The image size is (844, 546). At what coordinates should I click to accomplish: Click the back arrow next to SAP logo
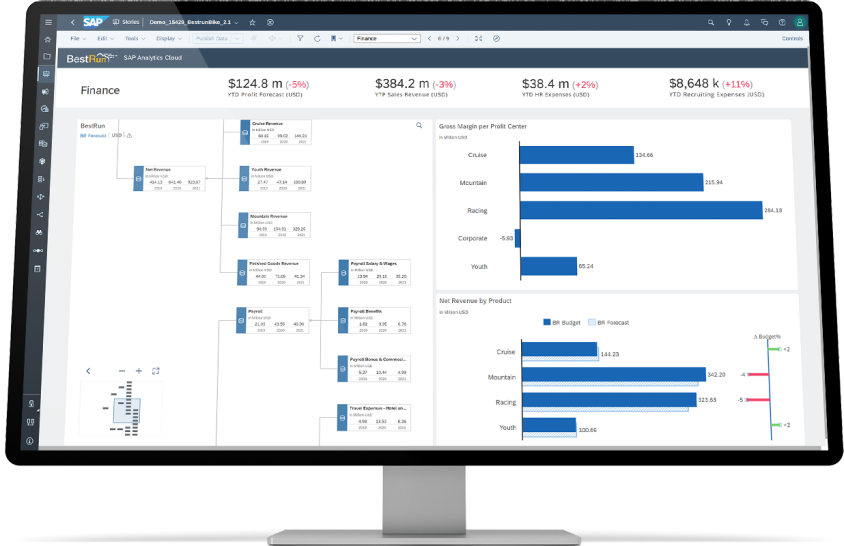tap(73, 22)
